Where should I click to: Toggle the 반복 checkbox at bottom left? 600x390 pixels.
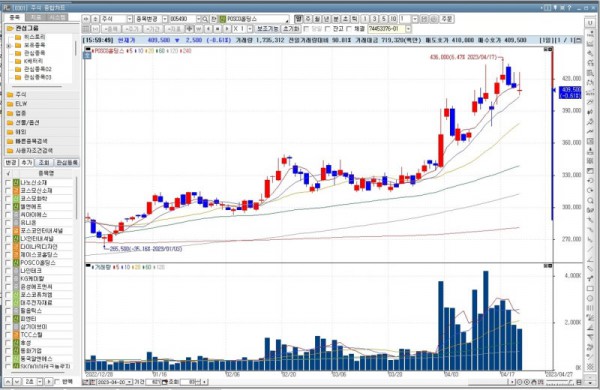(57, 382)
